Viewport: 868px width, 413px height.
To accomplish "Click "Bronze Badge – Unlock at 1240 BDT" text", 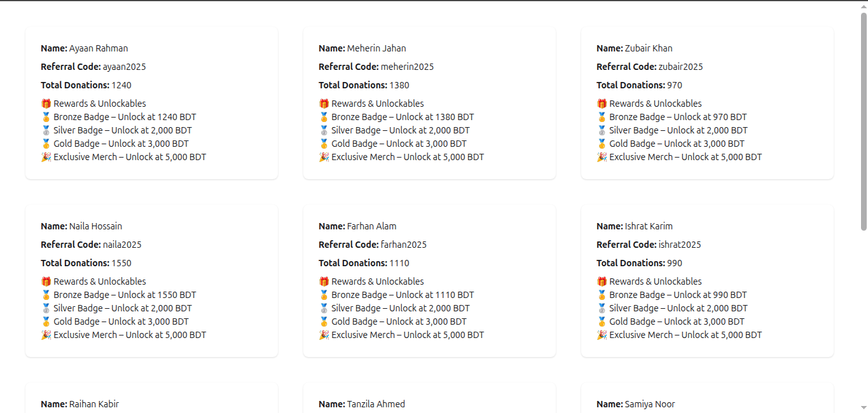I will coord(125,117).
